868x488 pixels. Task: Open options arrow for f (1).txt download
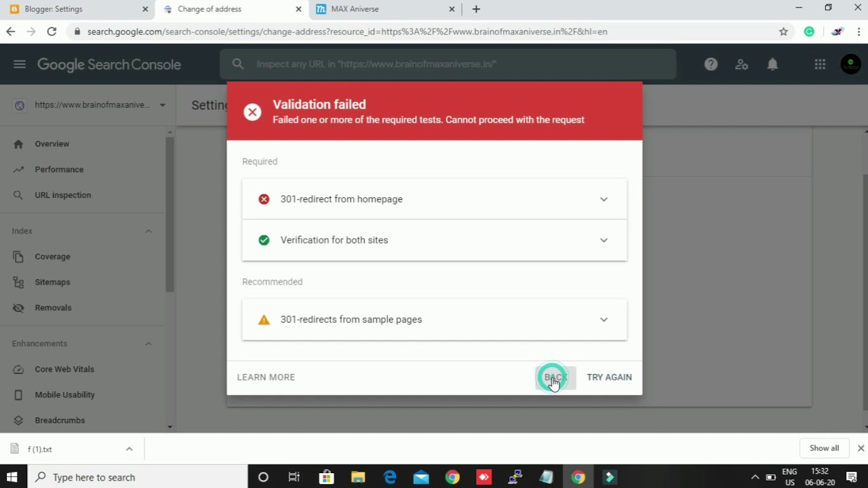click(129, 449)
